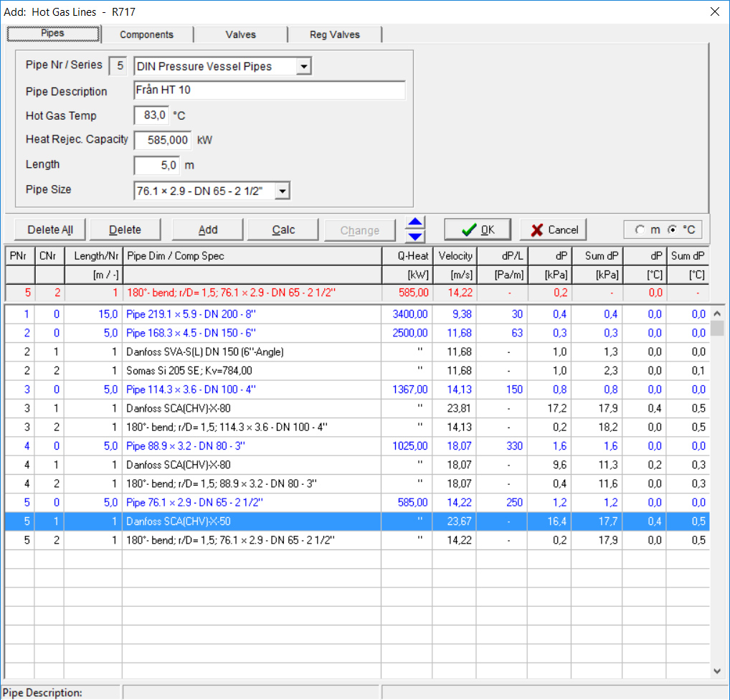Select the m unit radio button
This screenshot has width=730, height=700.
tap(640, 230)
